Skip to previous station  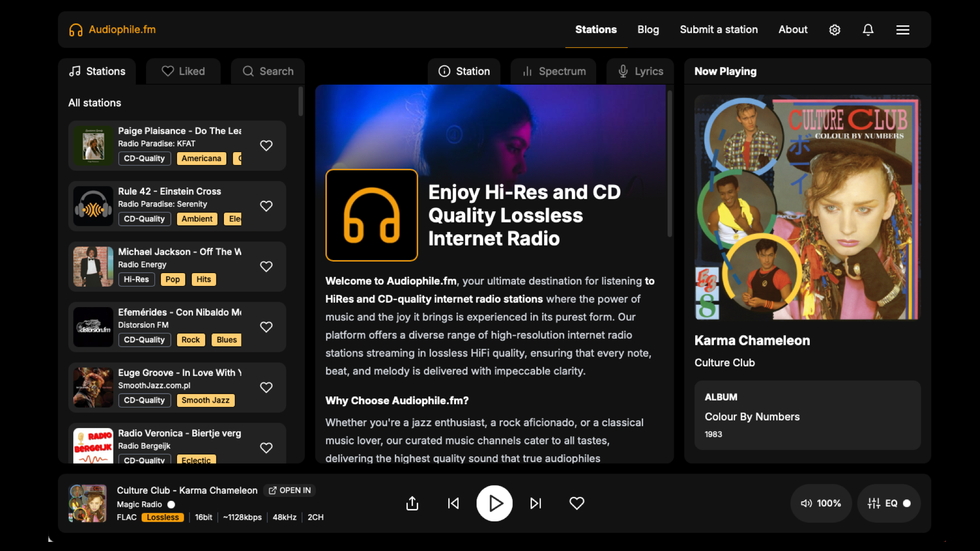(x=453, y=503)
